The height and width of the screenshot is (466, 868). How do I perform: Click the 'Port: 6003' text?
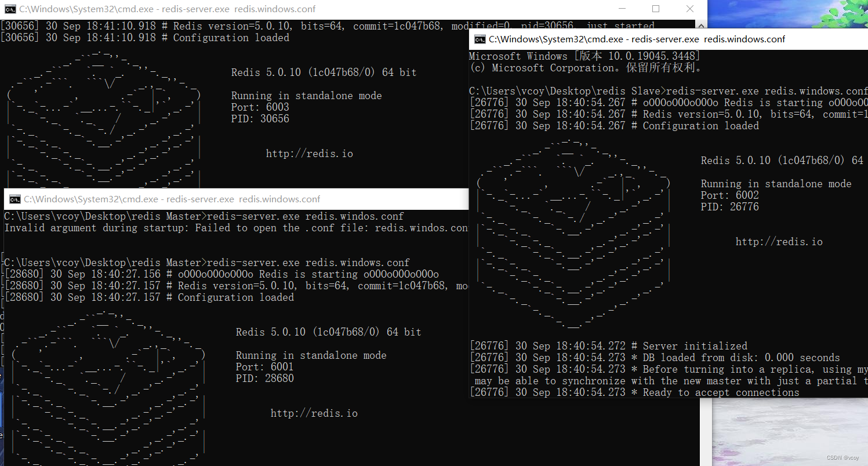point(260,107)
